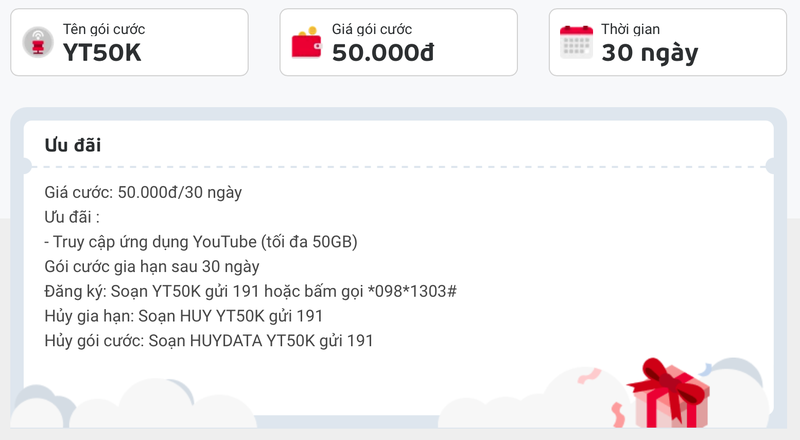
Task: Click the Tên gói cước label
Action: pos(104,29)
